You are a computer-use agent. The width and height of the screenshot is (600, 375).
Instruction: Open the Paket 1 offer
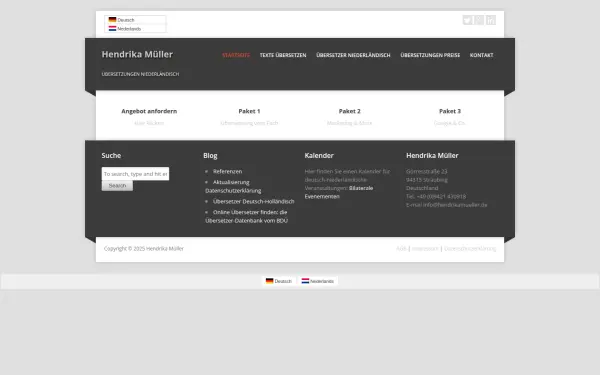249,111
